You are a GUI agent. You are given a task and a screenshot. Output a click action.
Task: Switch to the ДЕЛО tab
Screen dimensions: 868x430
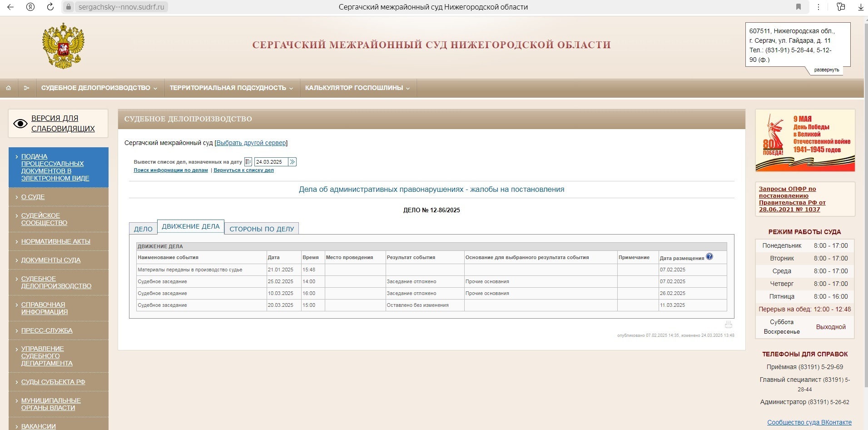pos(143,228)
